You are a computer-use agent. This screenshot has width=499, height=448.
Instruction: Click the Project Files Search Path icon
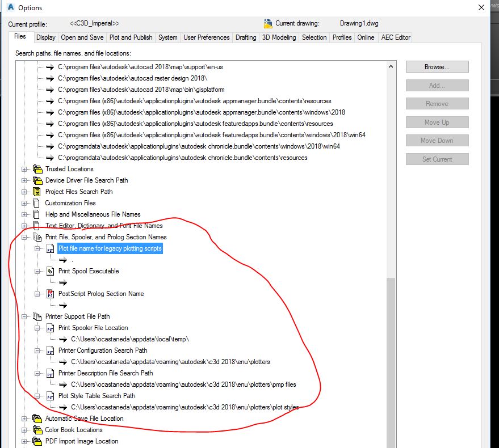point(37,192)
